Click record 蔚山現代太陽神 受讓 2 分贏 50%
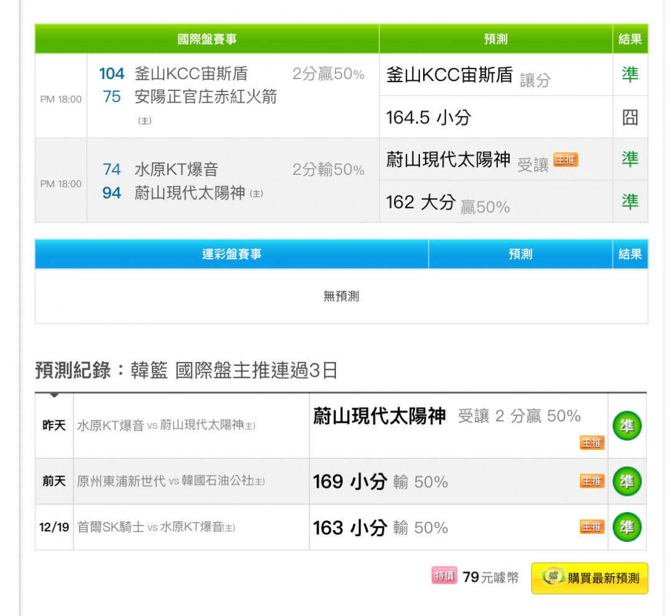This screenshot has height=616, width=672. [x=447, y=416]
